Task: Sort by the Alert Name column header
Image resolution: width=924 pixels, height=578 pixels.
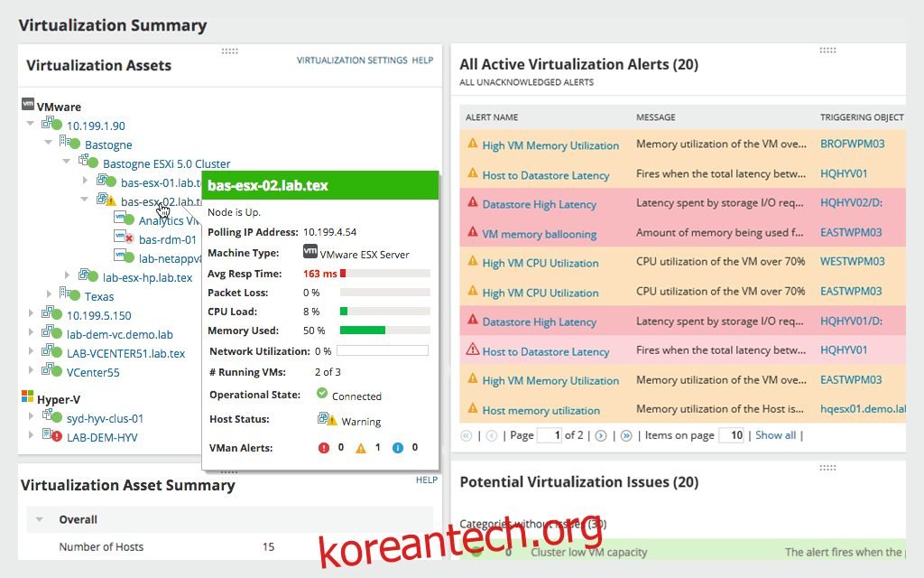Action: pos(492,117)
